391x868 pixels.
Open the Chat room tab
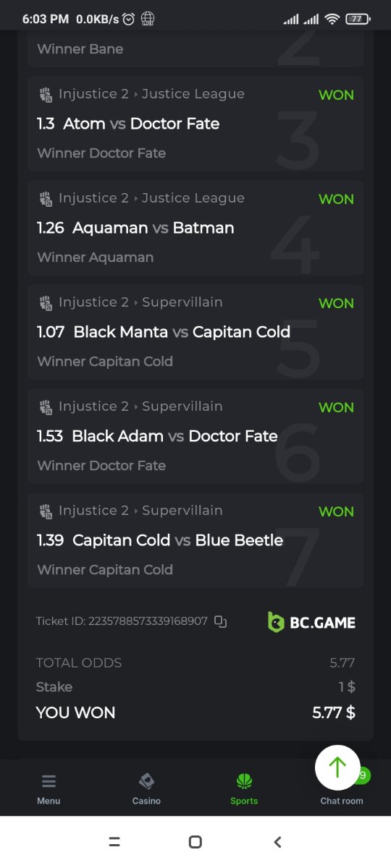(342, 788)
